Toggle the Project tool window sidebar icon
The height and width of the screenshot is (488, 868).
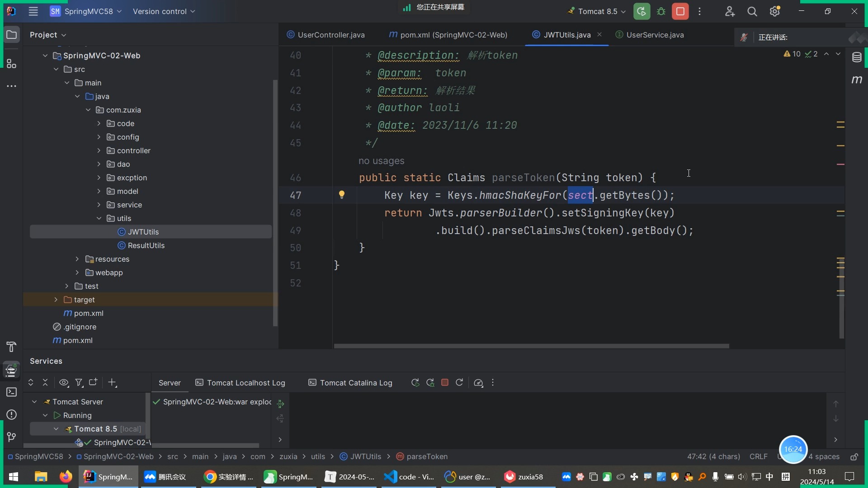[x=12, y=35]
